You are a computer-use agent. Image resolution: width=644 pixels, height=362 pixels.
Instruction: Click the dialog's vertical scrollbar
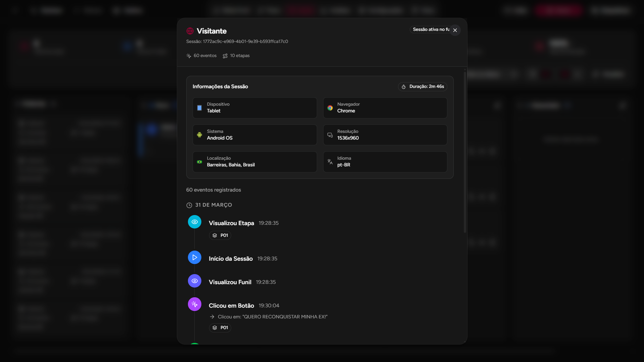[465, 151]
